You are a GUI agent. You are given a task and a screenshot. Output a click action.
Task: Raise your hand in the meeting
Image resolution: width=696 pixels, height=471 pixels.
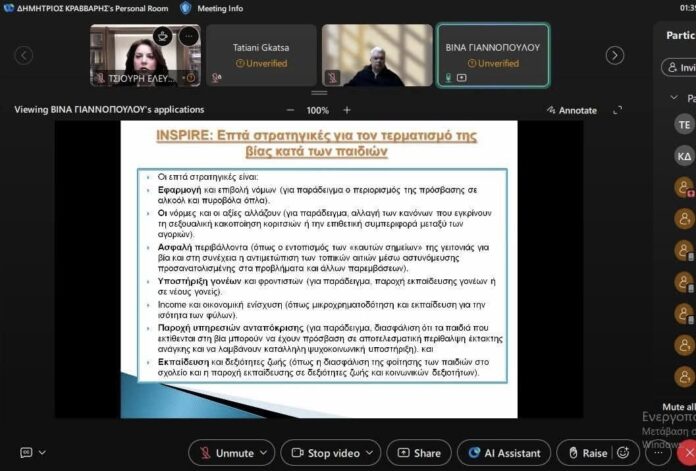(585, 453)
